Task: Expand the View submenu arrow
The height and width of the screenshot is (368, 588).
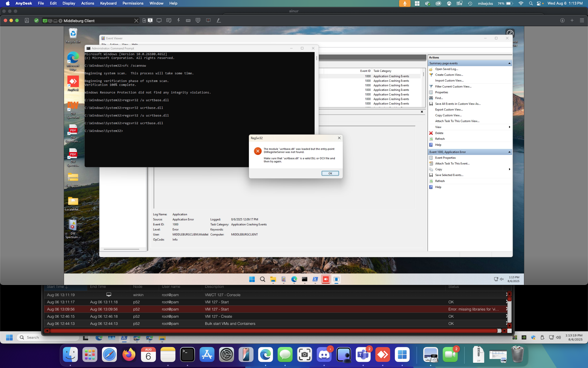Action: 509,127
